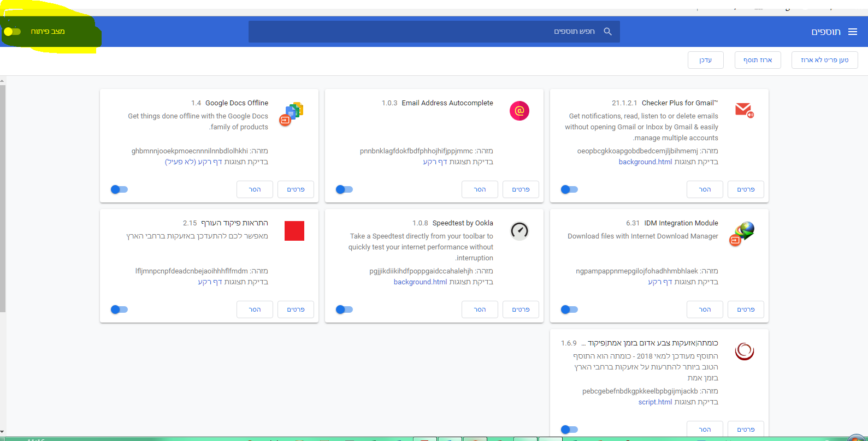Click the 'Google Docs Offline' name text
868x441 pixels.
point(237,103)
